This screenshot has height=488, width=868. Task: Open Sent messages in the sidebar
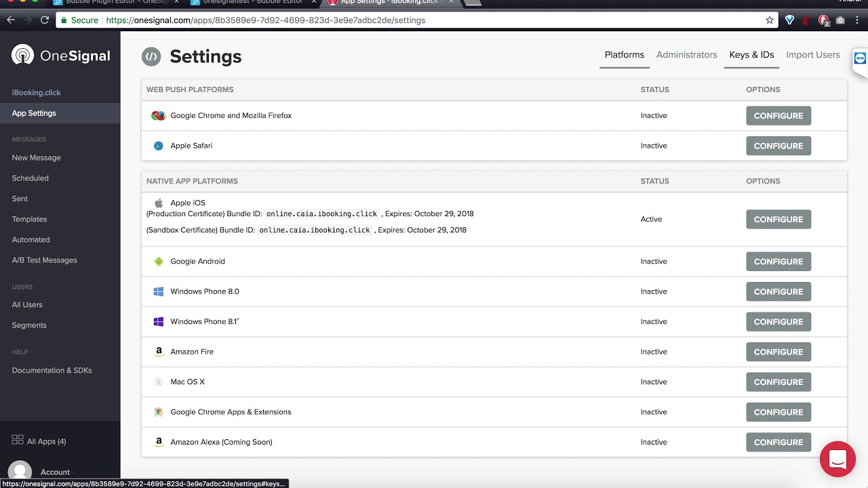[x=20, y=199]
